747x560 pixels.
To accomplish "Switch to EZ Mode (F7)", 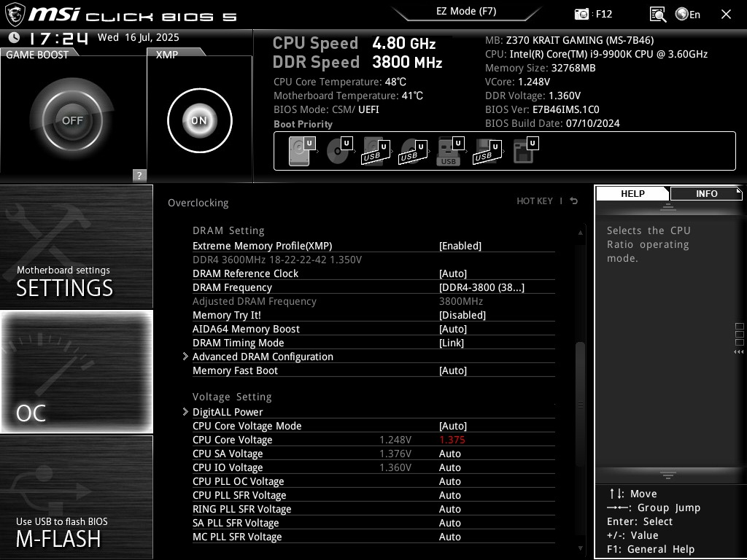I will pos(466,12).
